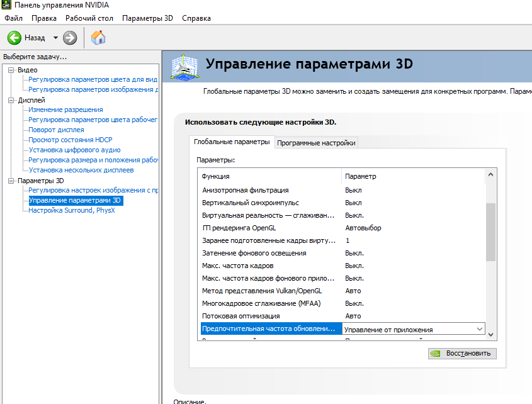Open Установка нескольких дисплеев task
Viewport: 532px width, 404px height.
81,170
